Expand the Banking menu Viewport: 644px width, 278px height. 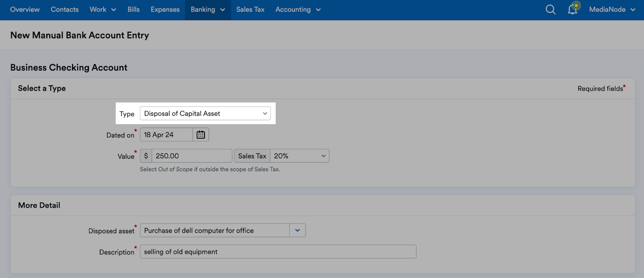[208, 9]
